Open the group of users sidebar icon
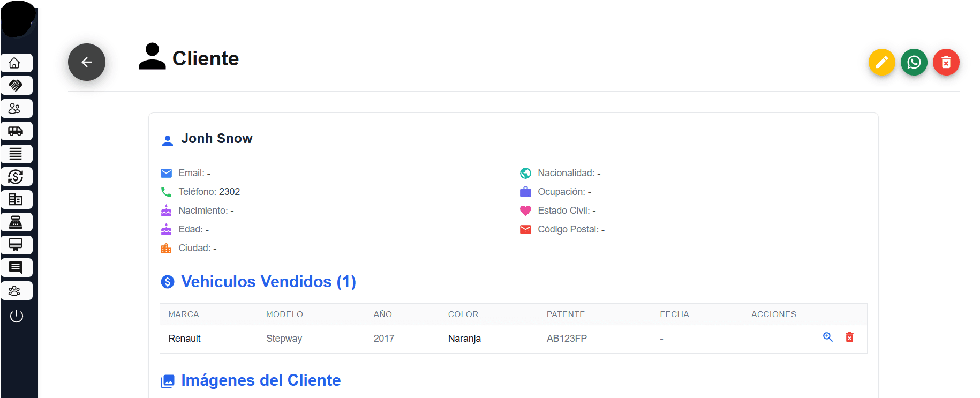 (x=17, y=291)
